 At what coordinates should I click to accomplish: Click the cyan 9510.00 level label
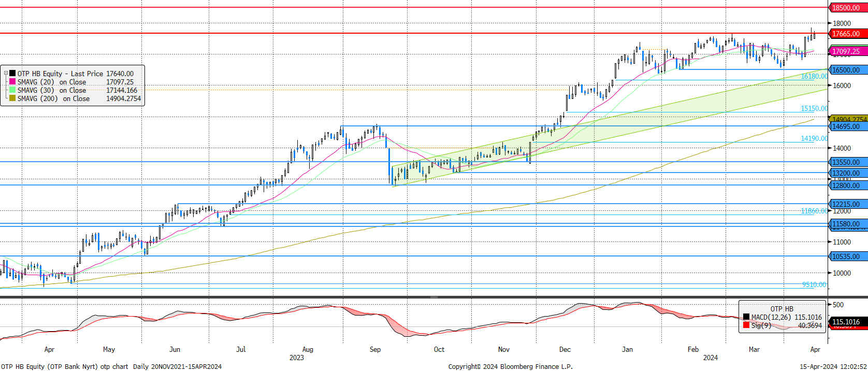point(814,284)
